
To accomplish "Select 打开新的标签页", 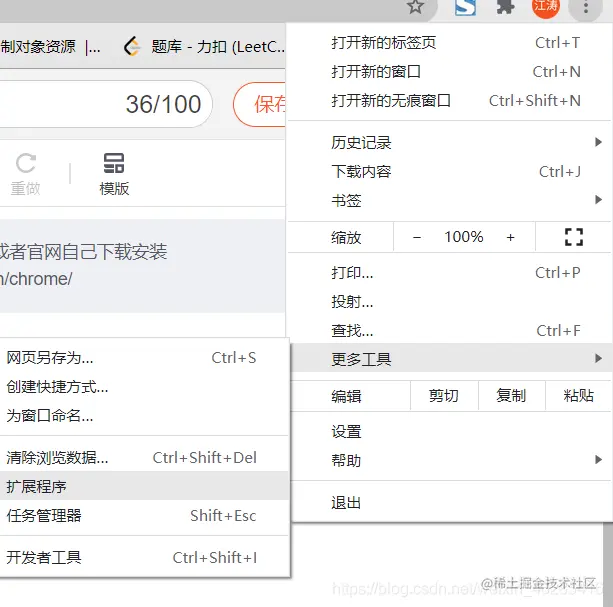I will tap(449, 43).
